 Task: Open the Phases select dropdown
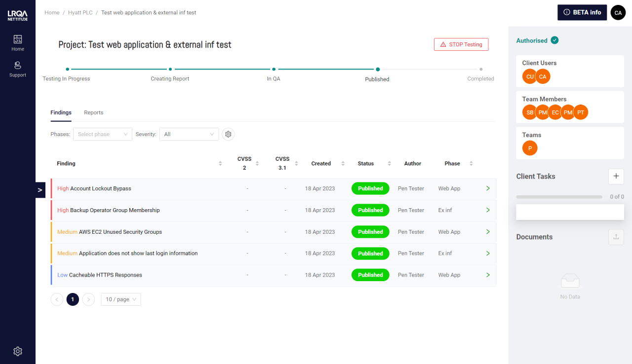click(102, 134)
